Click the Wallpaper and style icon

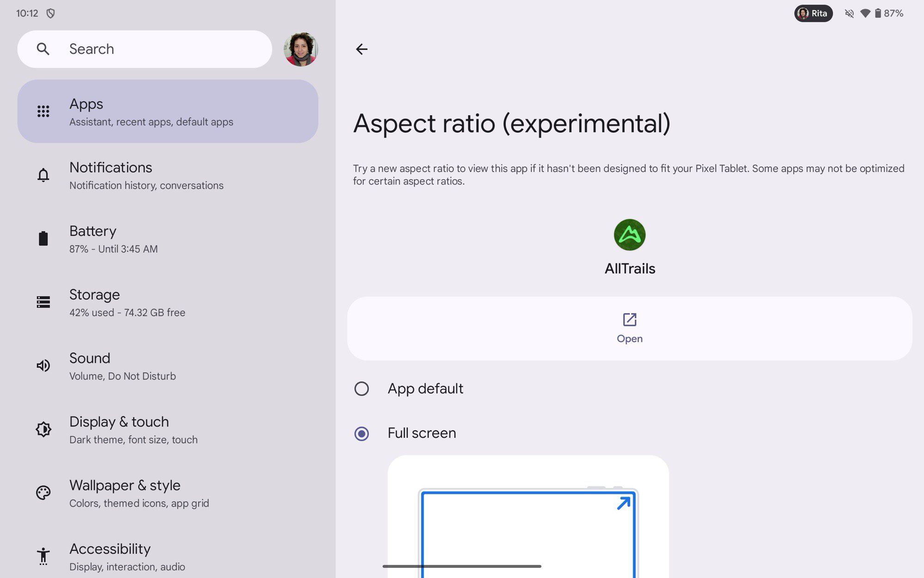43,493
